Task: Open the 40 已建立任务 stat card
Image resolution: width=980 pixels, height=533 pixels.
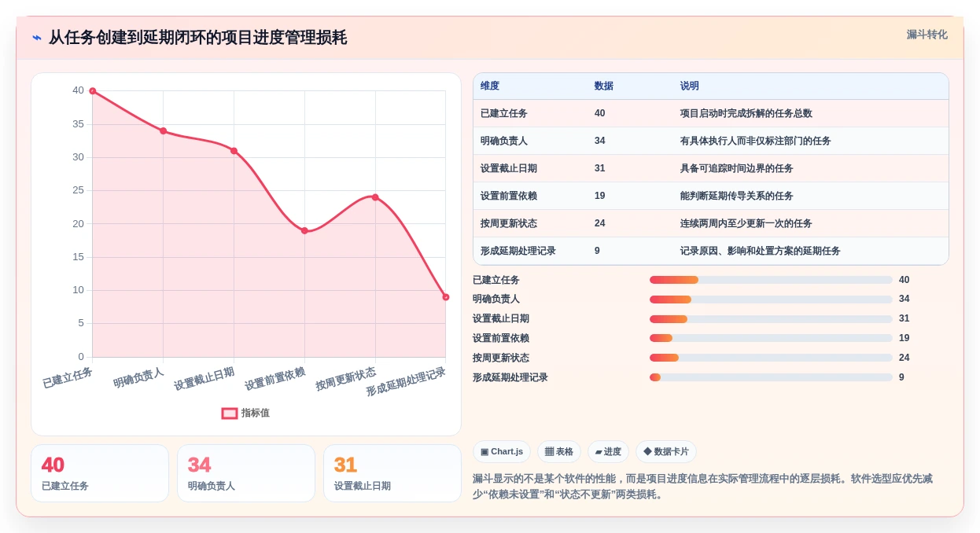Action: (100, 473)
